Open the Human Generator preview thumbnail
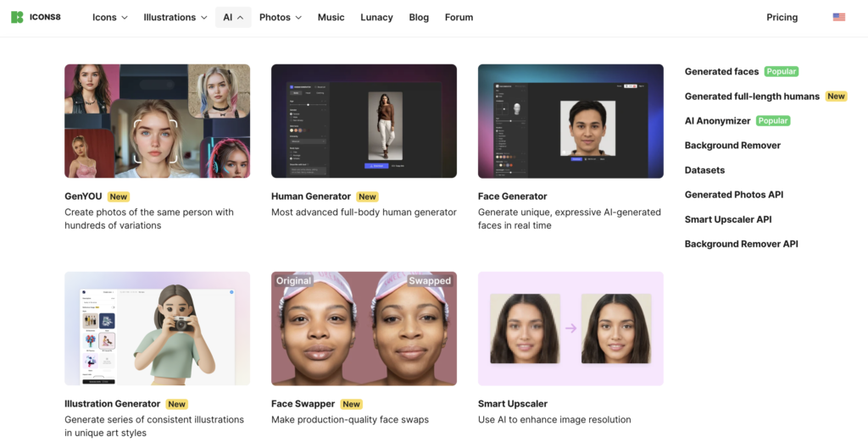The image size is (868, 442). point(364,121)
